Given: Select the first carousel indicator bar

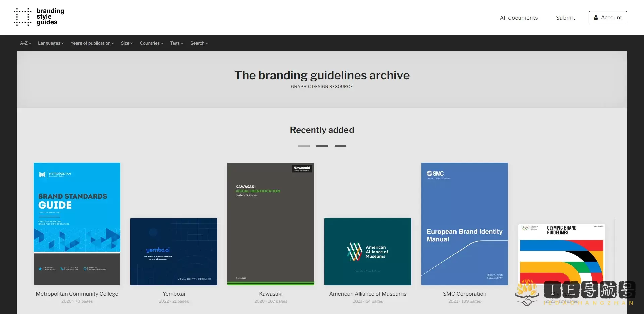Looking at the screenshot, I should (x=304, y=146).
